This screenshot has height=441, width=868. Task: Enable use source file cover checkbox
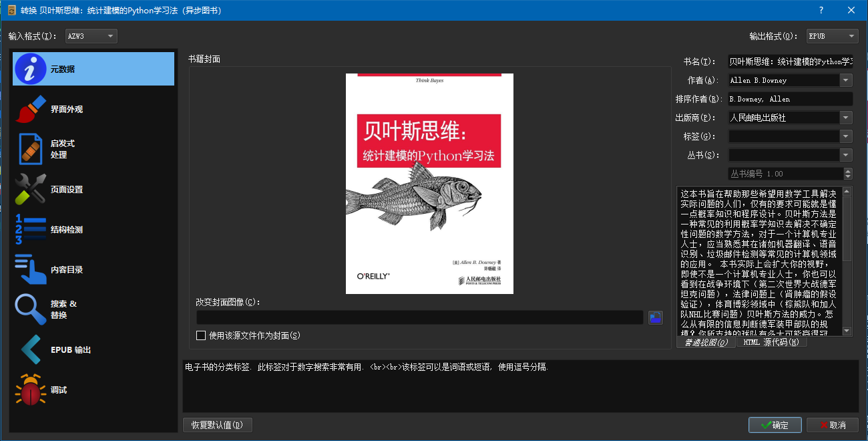[x=201, y=335]
